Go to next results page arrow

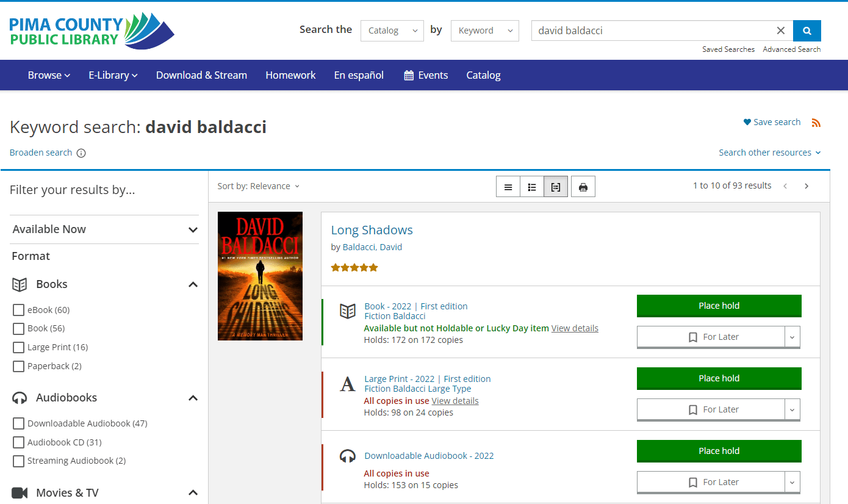pyautogui.click(x=807, y=186)
